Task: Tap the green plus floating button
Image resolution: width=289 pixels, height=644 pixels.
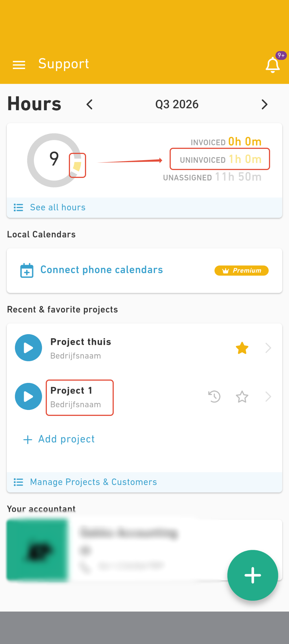Action: click(253, 575)
